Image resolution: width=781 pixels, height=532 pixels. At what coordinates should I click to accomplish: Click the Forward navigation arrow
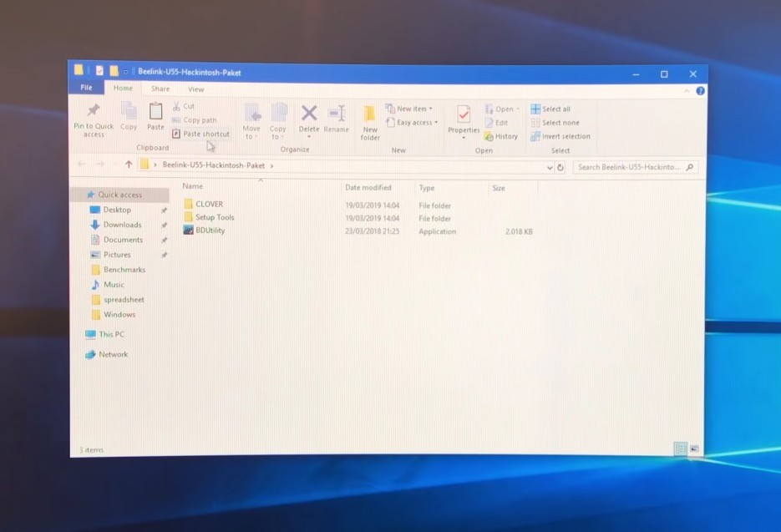pos(100,164)
